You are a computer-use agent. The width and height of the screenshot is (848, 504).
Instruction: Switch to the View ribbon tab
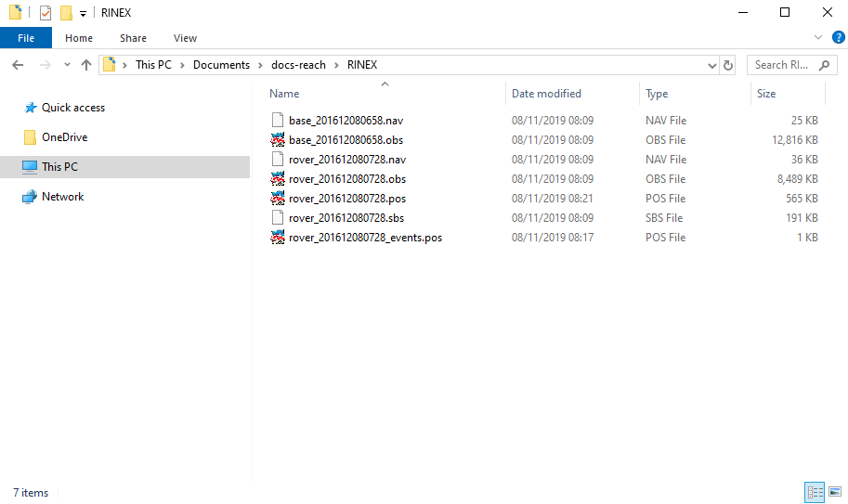(185, 38)
